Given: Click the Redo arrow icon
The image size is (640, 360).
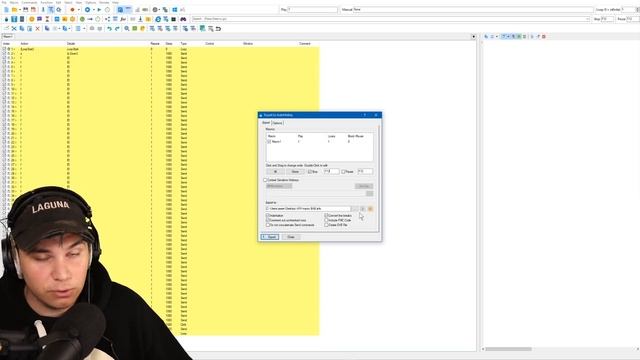Looking at the screenshot, I should [x=117, y=29].
